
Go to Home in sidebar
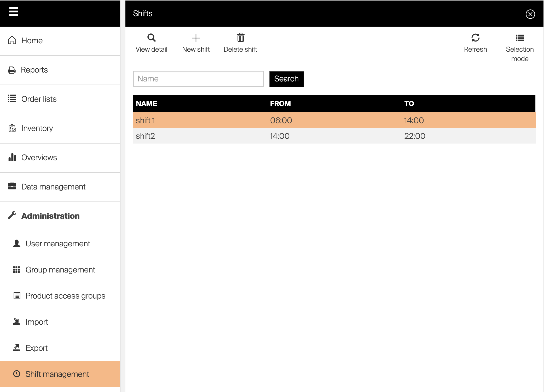pyautogui.click(x=32, y=41)
